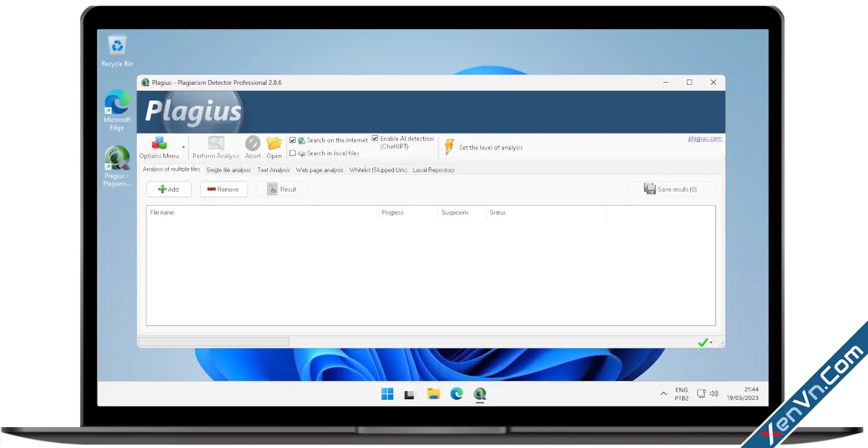
Task: Switch to Analysis of multiple files tab
Action: click(172, 169)
